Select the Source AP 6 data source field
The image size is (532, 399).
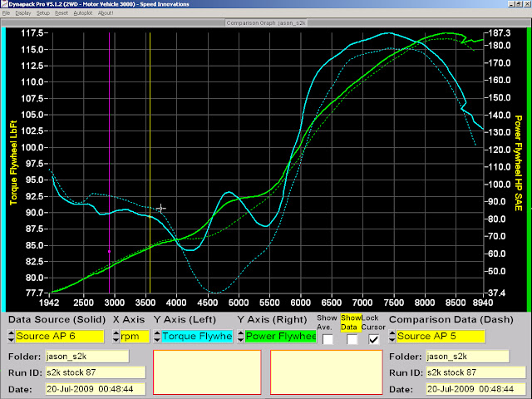(x=59, y=337)
